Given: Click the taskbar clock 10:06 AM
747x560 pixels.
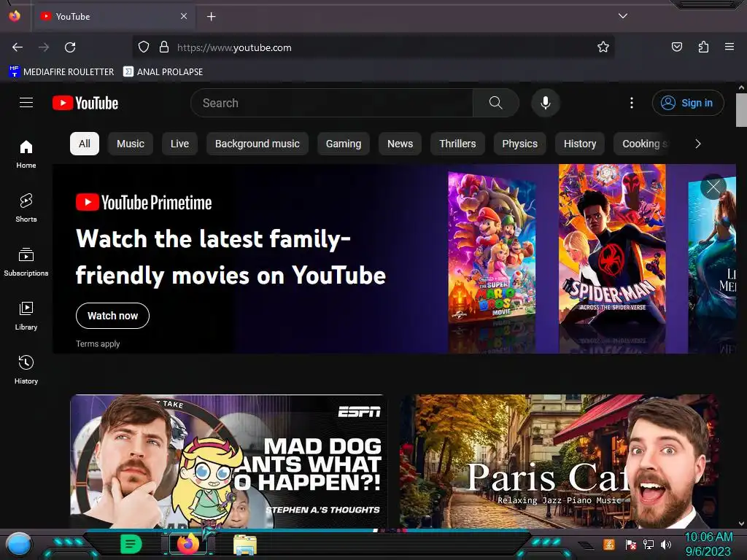Looking at the screenshot, I should coord(708,537).
